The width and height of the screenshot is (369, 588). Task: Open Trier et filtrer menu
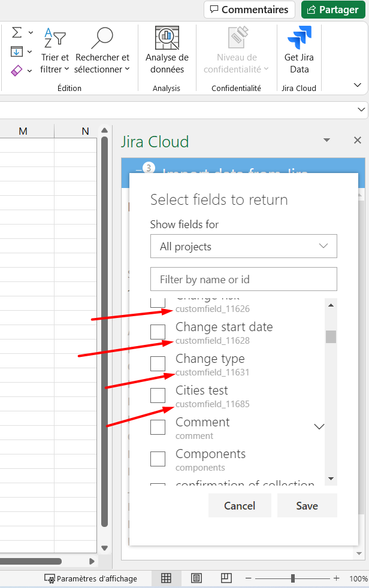[55, 50]
